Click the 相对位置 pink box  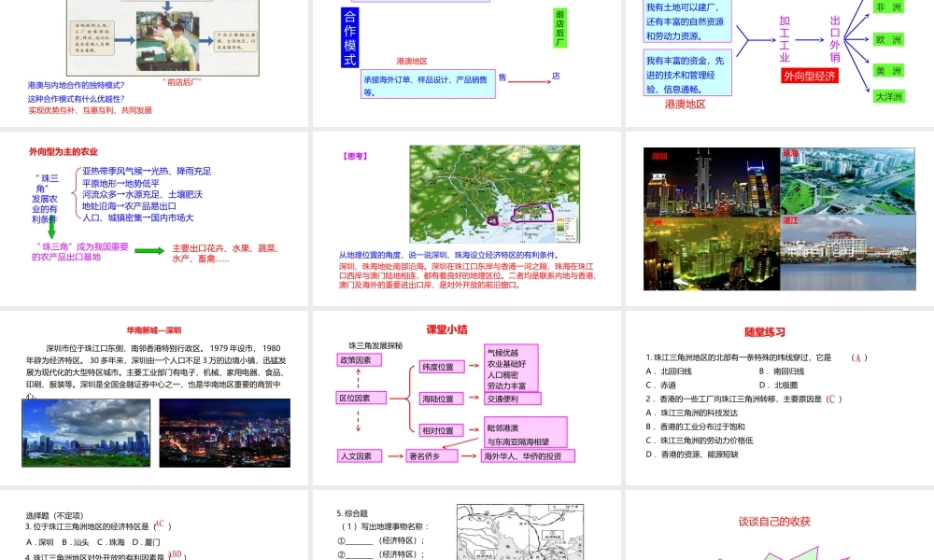tap(442, 430)
